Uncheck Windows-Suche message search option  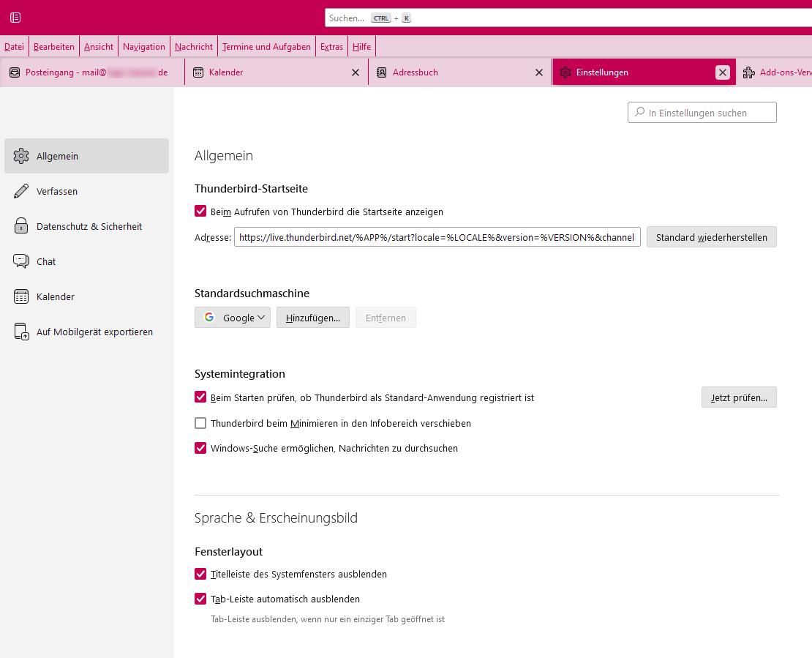[200, 448]
